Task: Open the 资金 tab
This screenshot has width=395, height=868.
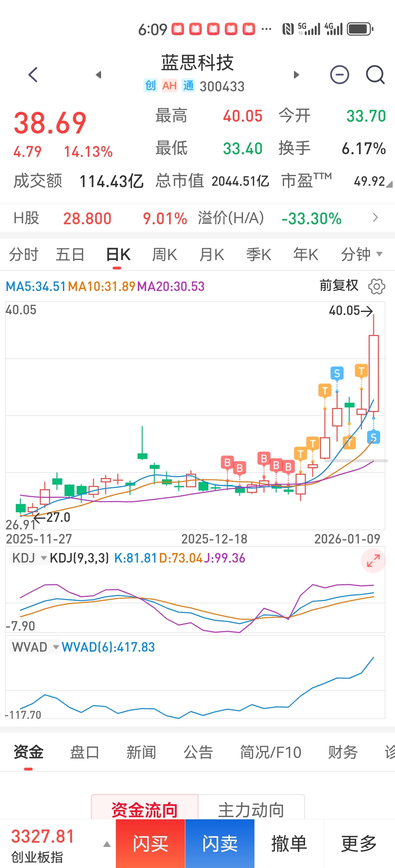Action: [x=29, y=752]
